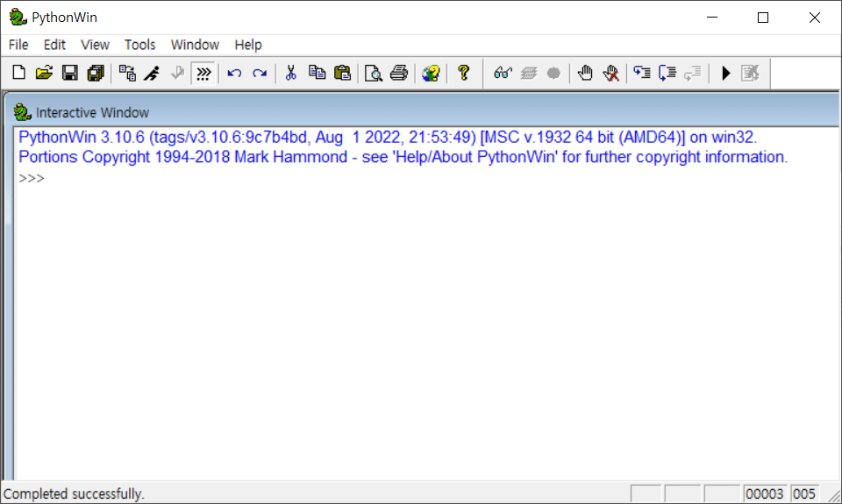The width and height of the screenshot is (842, 504).
Task: Open print preview magnifier icon
Action: 374,73
